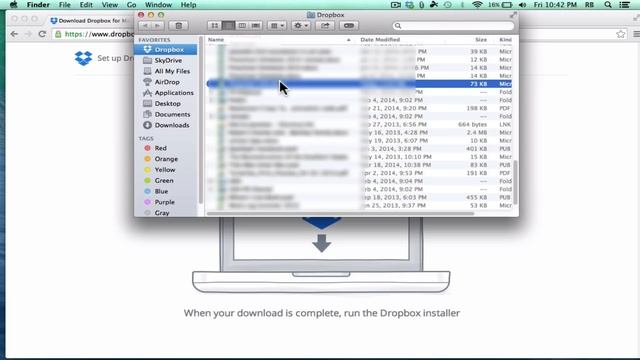Image resolution: width=640 pixels, height=360 pixels.
Task: Click the Dropbox menu bar status icon
Action: 409,5
